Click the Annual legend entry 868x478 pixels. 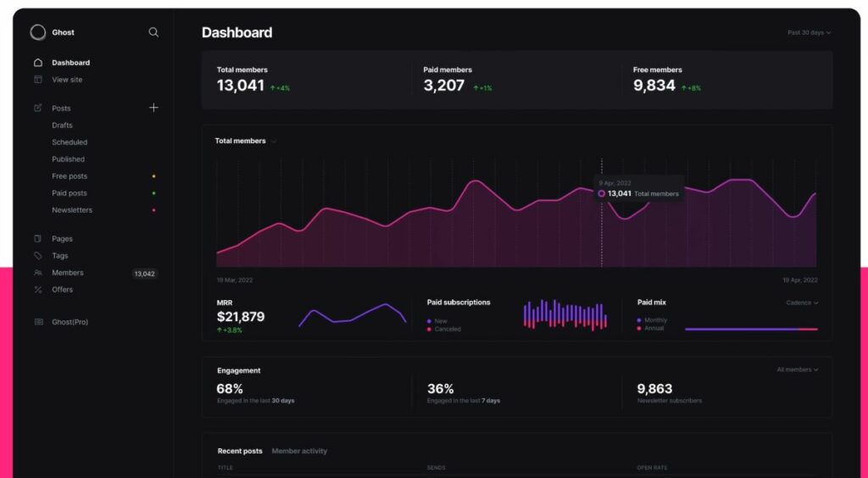[x=650, y=328]
